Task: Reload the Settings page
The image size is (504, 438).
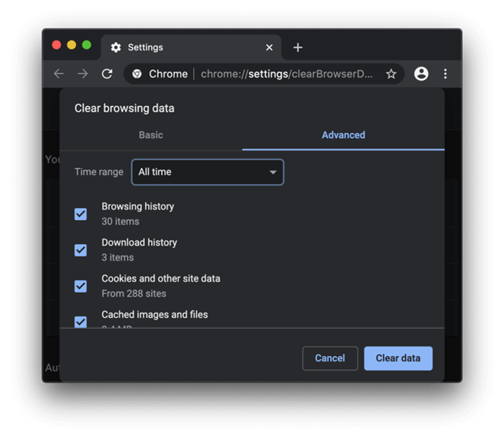Action: click(107, 74)
